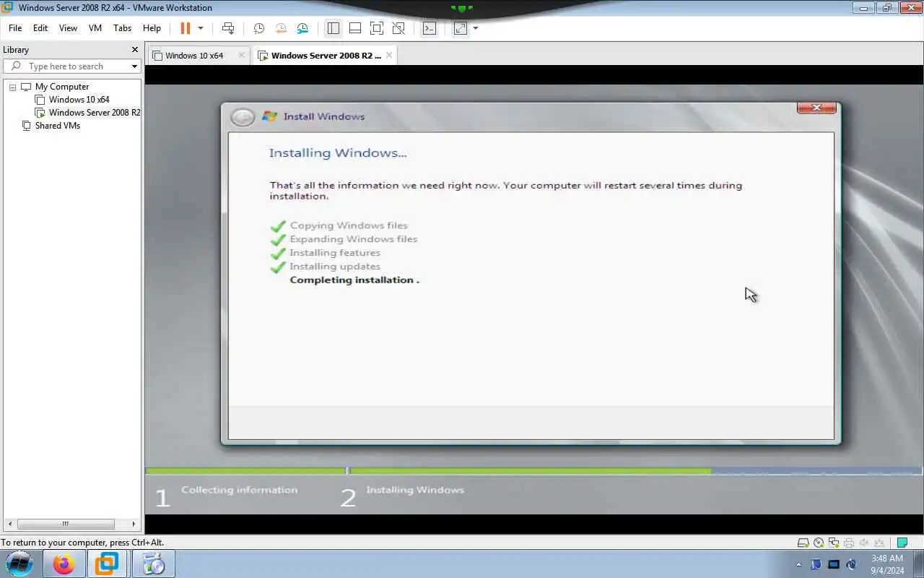Open Firefox from the taskbar
Image resolution: width=924 pixels, height=578 pixels.
point(64,564)
